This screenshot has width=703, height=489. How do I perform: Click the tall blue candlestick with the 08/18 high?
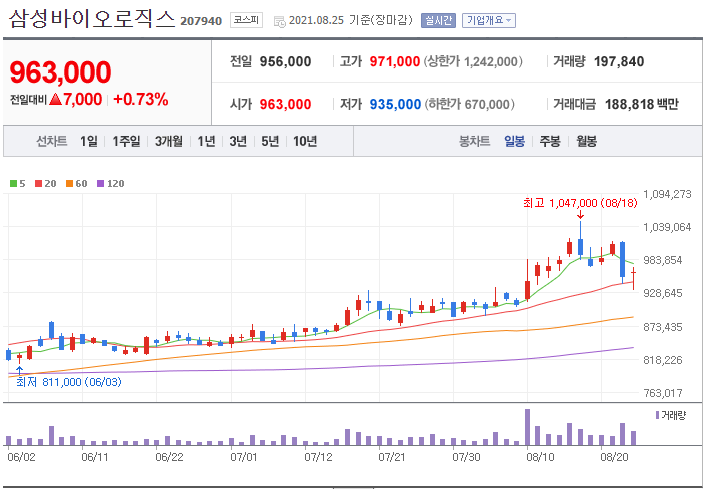click(581, 247)
